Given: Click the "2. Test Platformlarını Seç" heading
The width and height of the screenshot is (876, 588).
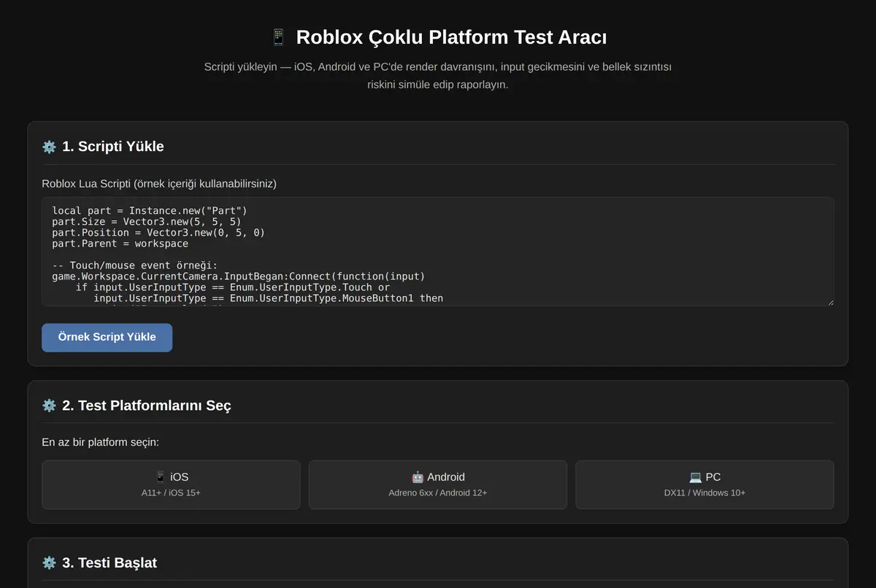Looking at the screenshot, I should point(147,406).
